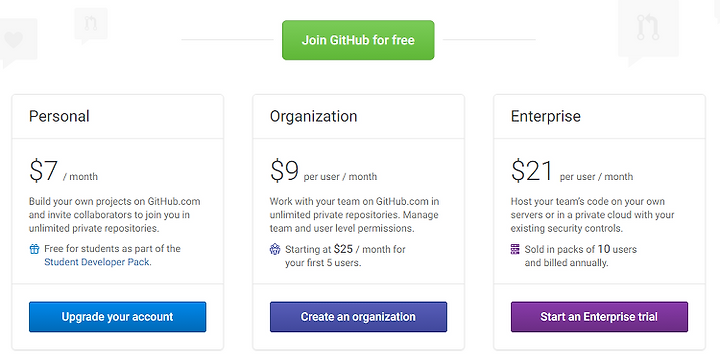
Task: Click the large pull request bubble icon at right
Action: point(648,32)
